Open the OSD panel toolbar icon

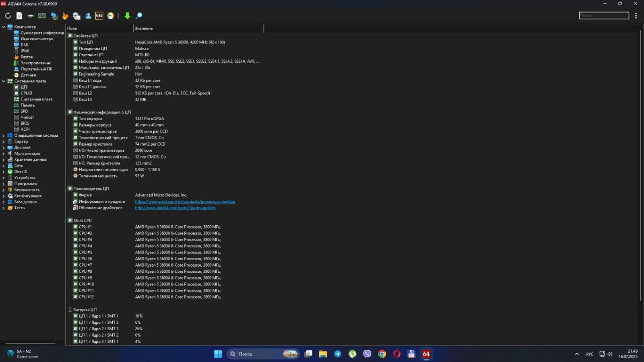[99, 16]
